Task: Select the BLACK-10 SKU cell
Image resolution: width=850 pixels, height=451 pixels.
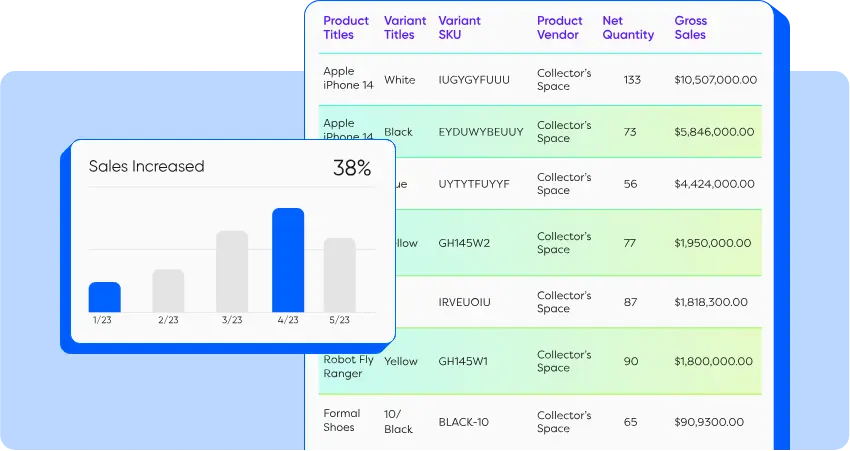Action: tap(463, 422)
